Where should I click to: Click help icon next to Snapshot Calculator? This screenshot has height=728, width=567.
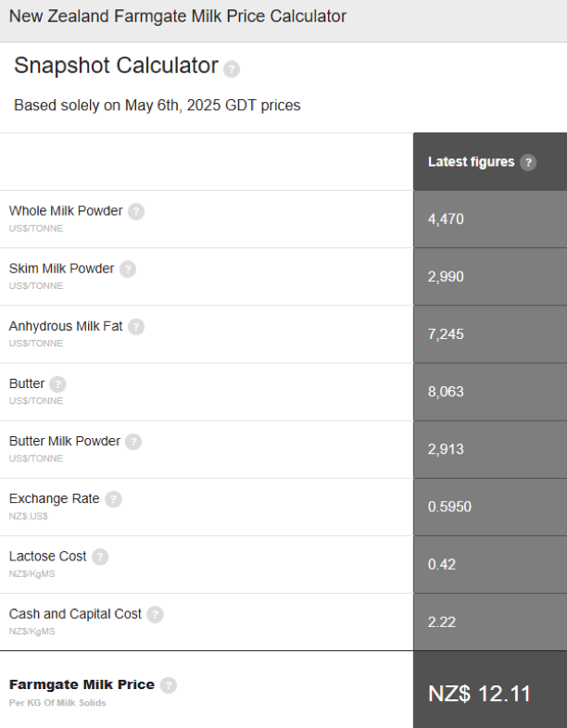[x=232, y=69]
